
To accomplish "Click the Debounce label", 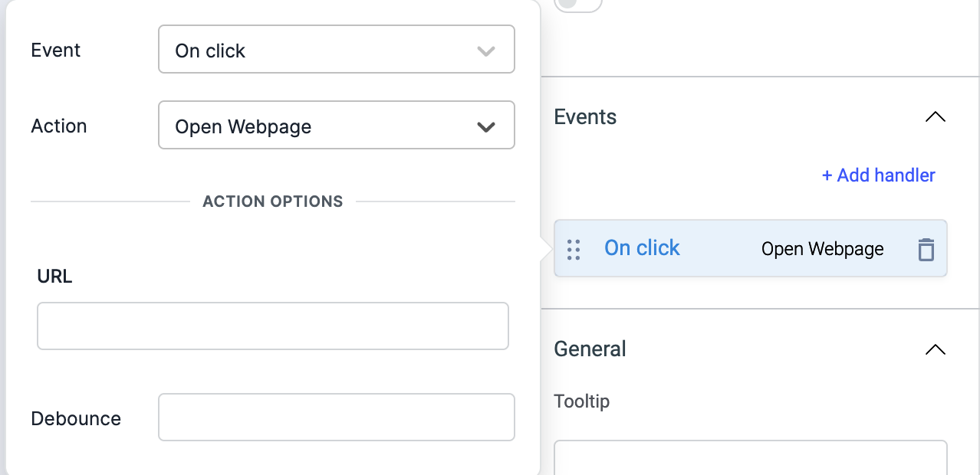I will click(76, 418).
